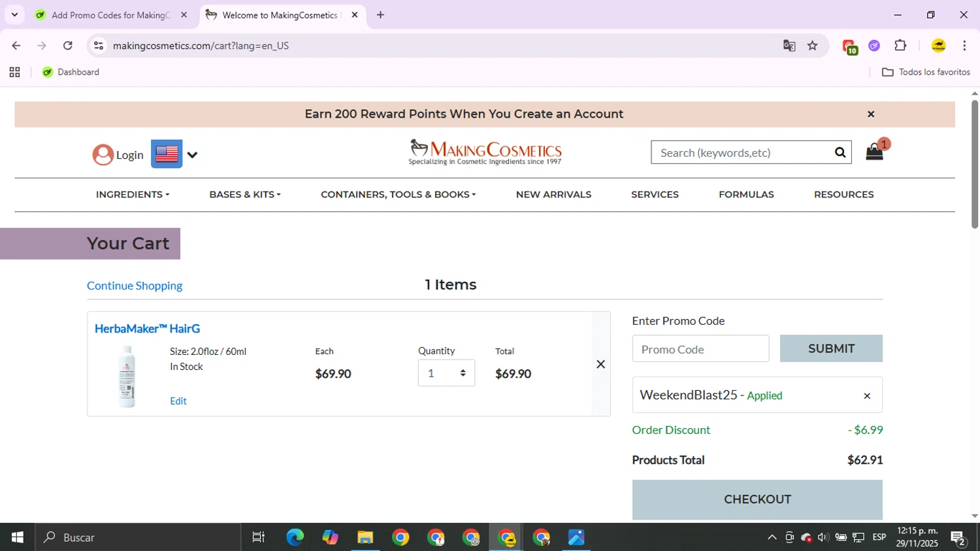Close the Add Promo Codes tab
Image resolution: width=980 pixels, height=551 pixels.
pyautogui.click(x=184, y=15)
